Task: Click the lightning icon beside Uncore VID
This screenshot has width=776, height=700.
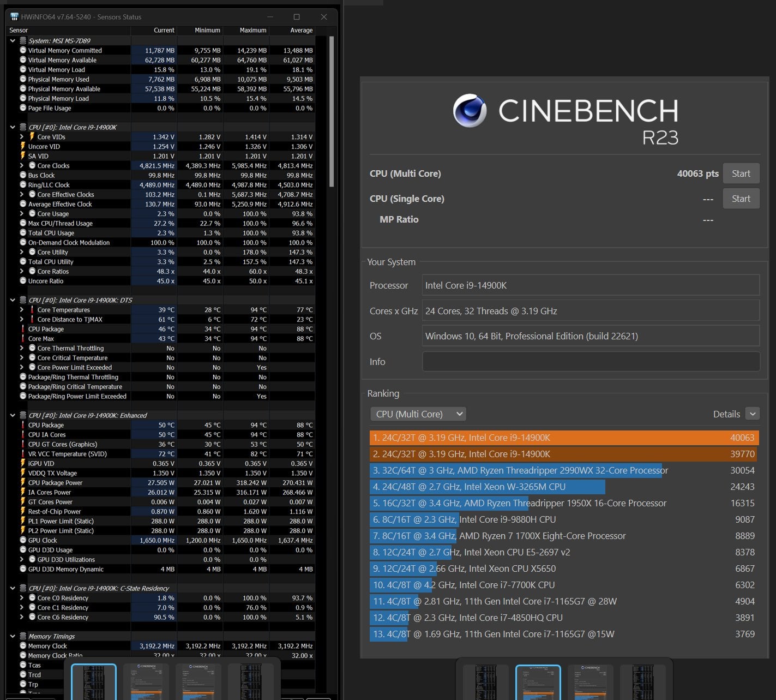Action: point(23,146)
